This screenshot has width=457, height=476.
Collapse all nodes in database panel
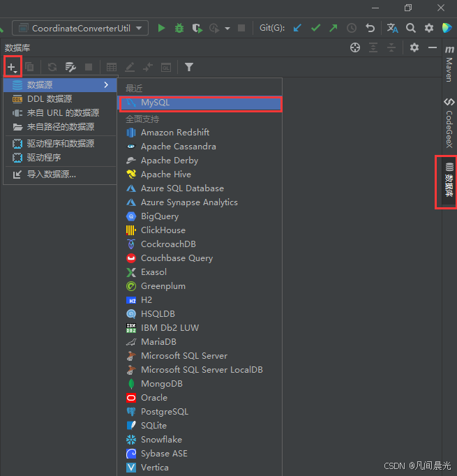pyautogui.click(x=391, y=47)
